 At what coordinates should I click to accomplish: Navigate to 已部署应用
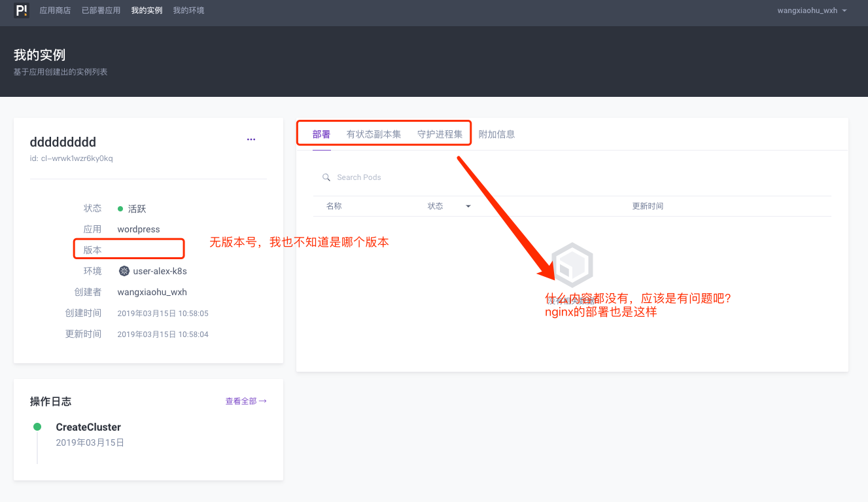103,10
